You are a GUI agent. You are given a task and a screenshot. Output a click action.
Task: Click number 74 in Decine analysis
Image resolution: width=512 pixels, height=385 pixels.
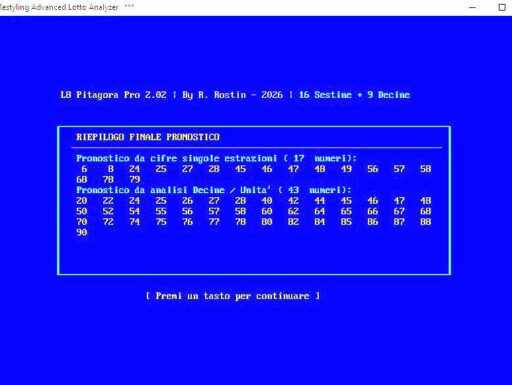(x=135, y=222)
